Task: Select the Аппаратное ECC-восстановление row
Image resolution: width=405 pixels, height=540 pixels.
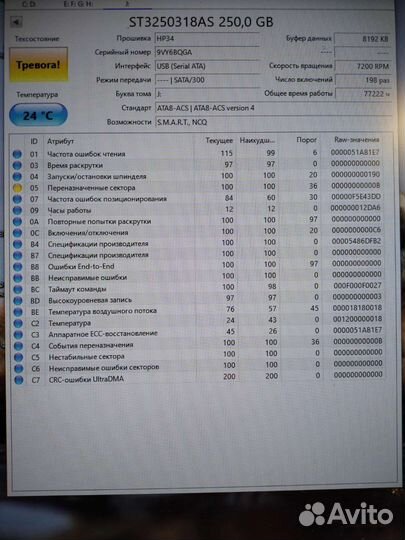Action: coord(198,333)
